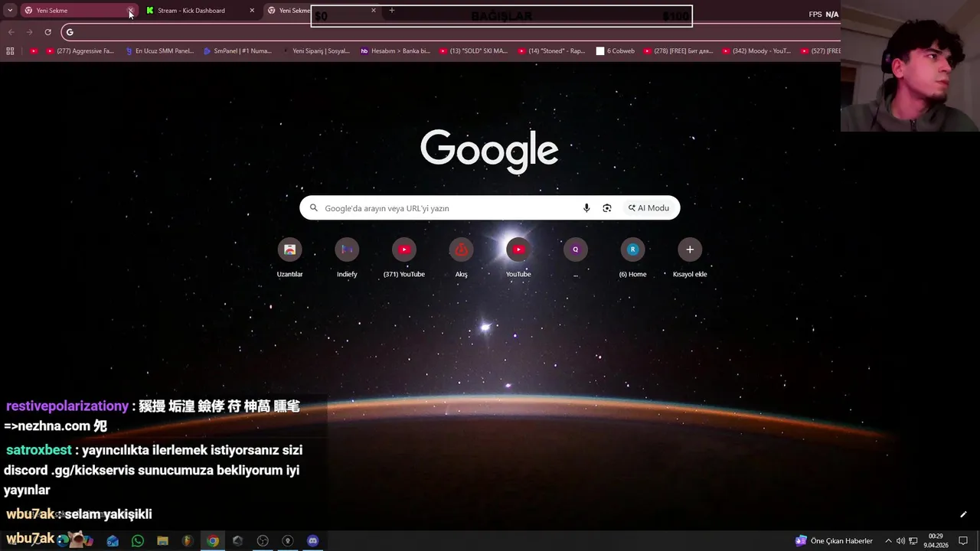Image resolution: width=980 pixels, height=551 pixels.
Task: Open the Hesabım > Banka bi... bookmark
Action: click(x=395, y=51)
